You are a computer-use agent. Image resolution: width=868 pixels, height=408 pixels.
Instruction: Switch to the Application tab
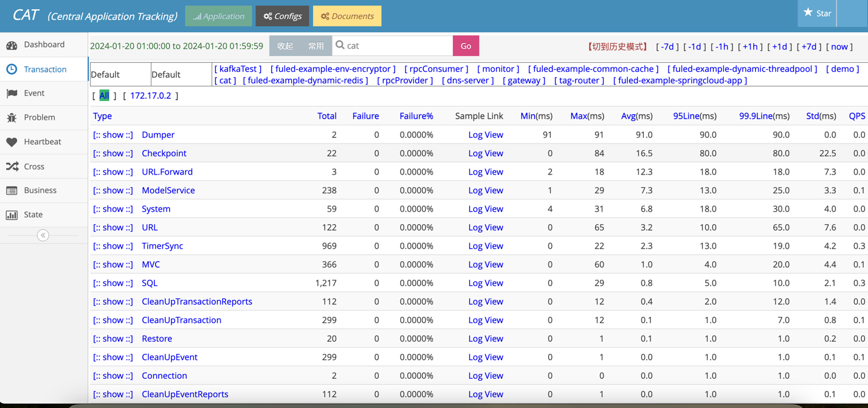(x=218, y=16)
